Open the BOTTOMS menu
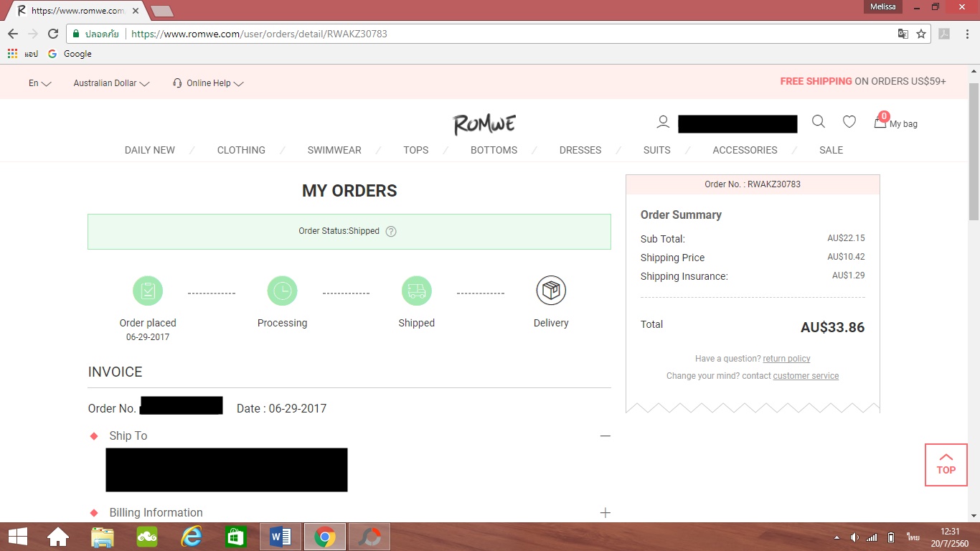The width and height of the screenshot is (980, 551). 494,150
